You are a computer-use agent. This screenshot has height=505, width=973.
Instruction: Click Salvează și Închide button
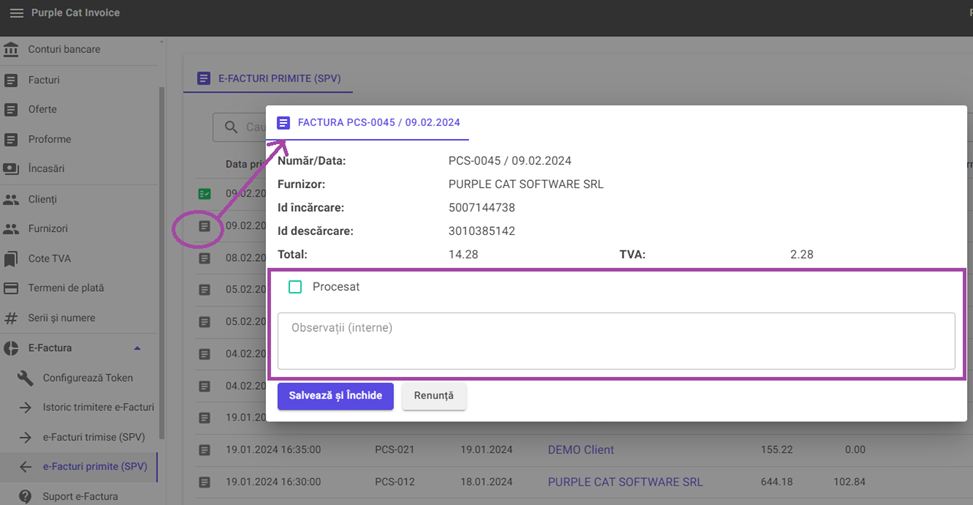336,396
